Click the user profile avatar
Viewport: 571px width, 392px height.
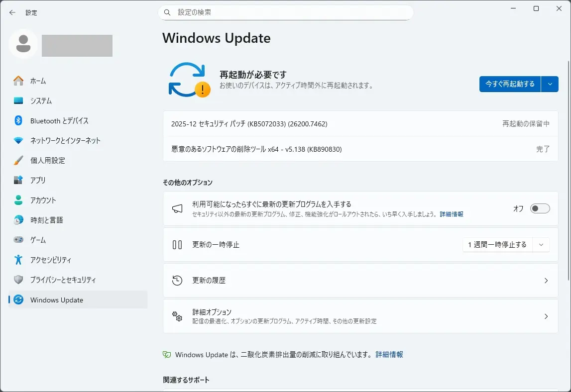click(x=23, y=45)
